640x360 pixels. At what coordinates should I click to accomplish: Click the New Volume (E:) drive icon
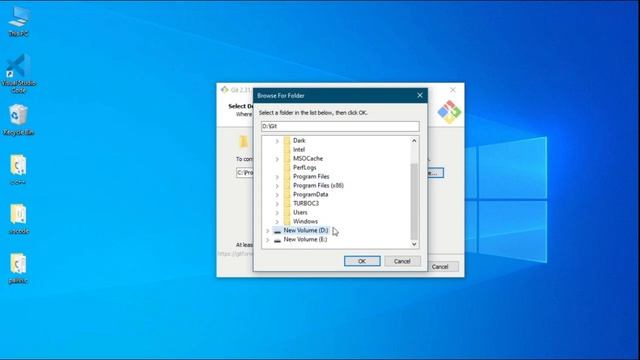[278, 240]
